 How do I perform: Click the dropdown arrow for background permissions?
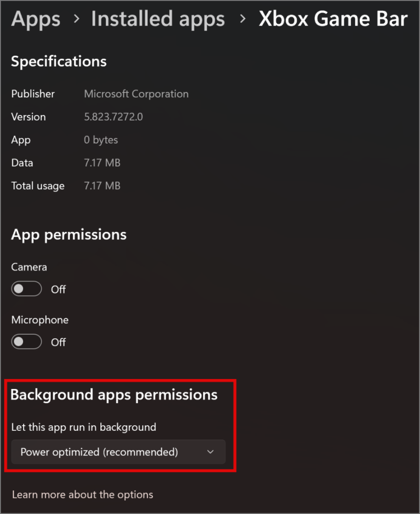211,452
